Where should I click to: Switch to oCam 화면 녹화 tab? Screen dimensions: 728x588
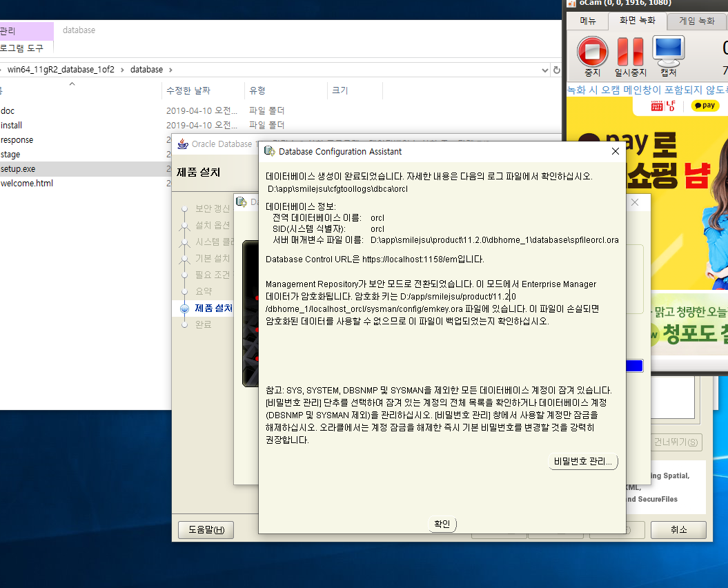click(638, 21)
